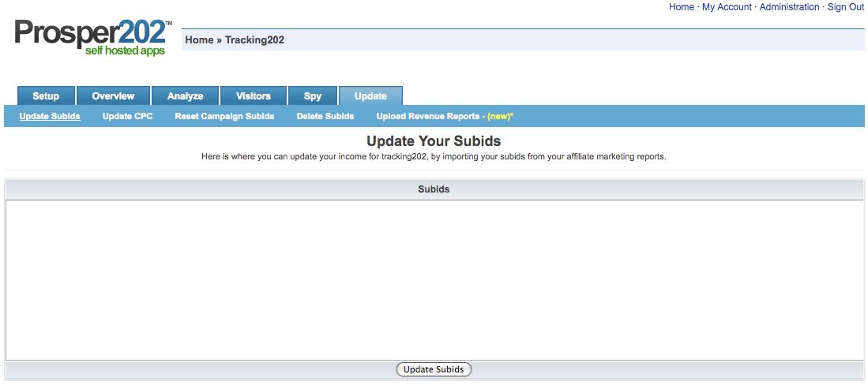Click the Subids table header
Image resolution: width=868 pixels, height=389 pixels.
434,189
